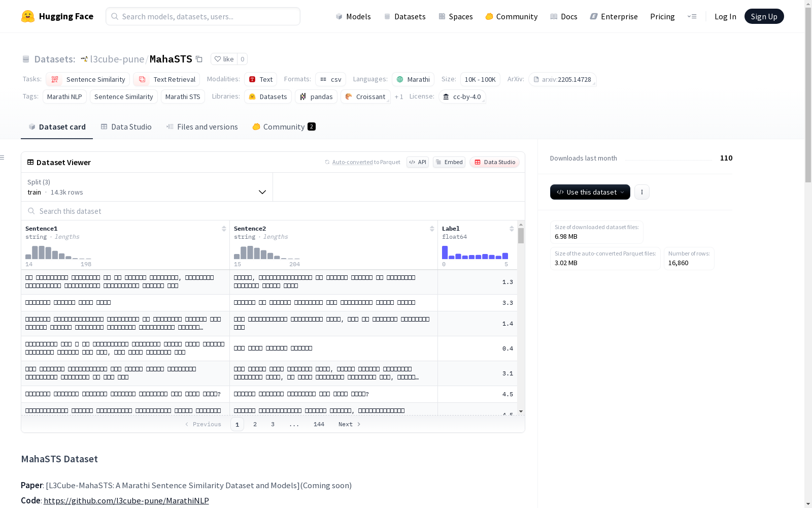Open the three-dot menu beside Use this dataset
Image resolution: width=812 pixels, height=508 pixels.
(x=642, y=192)
